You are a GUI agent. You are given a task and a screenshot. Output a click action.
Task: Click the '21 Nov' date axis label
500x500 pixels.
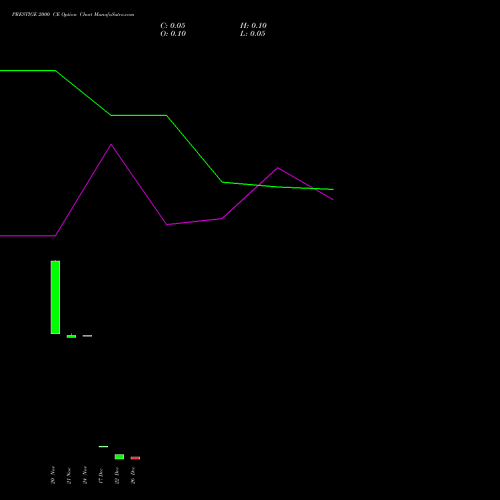coord(69,475)
